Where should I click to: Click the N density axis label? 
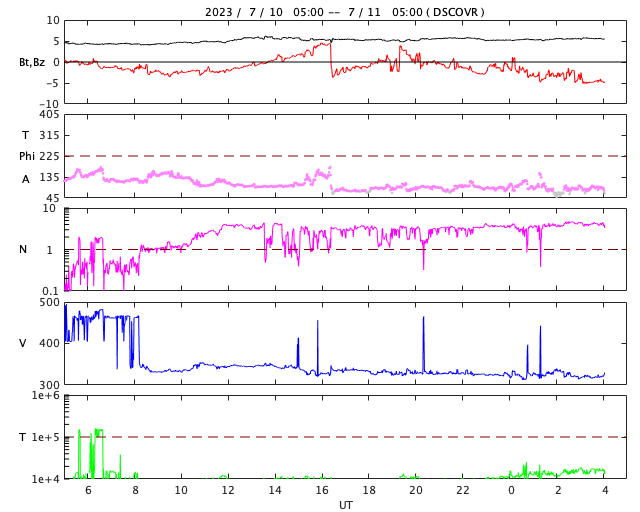tap(23, 249)
